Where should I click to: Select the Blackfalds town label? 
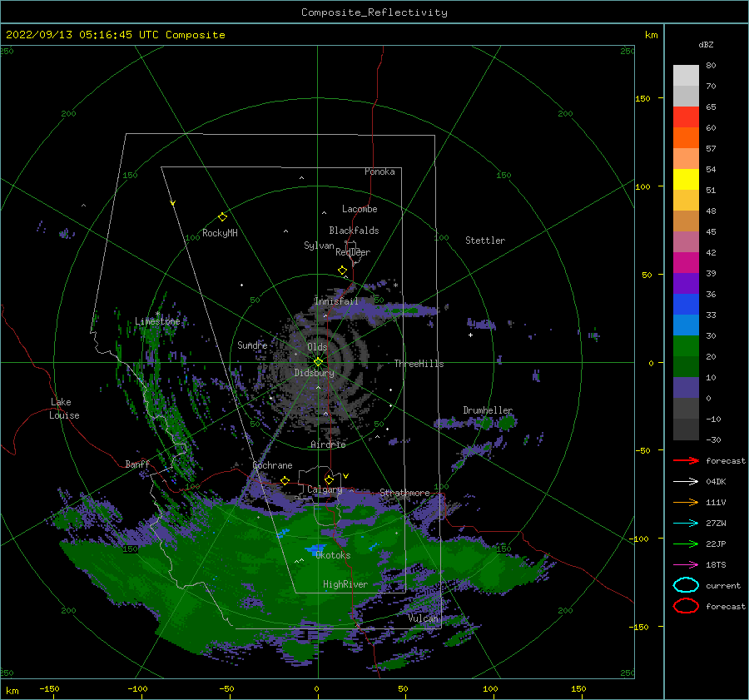coord(354,231)
